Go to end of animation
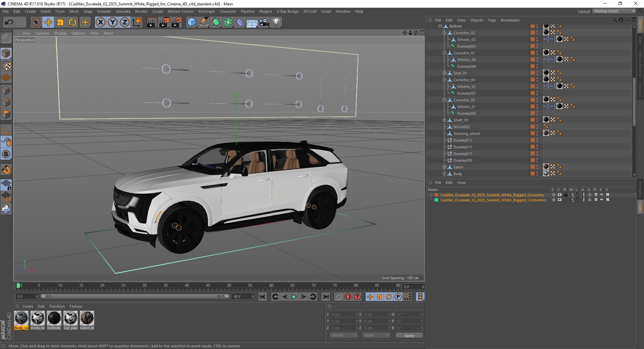The width and height of the screenshot is (644, 349). pyautogui.click(x=325, y=297)
